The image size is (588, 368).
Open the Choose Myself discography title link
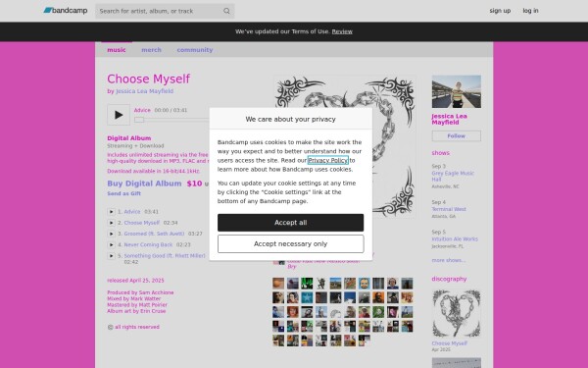(x=449, y=343)
